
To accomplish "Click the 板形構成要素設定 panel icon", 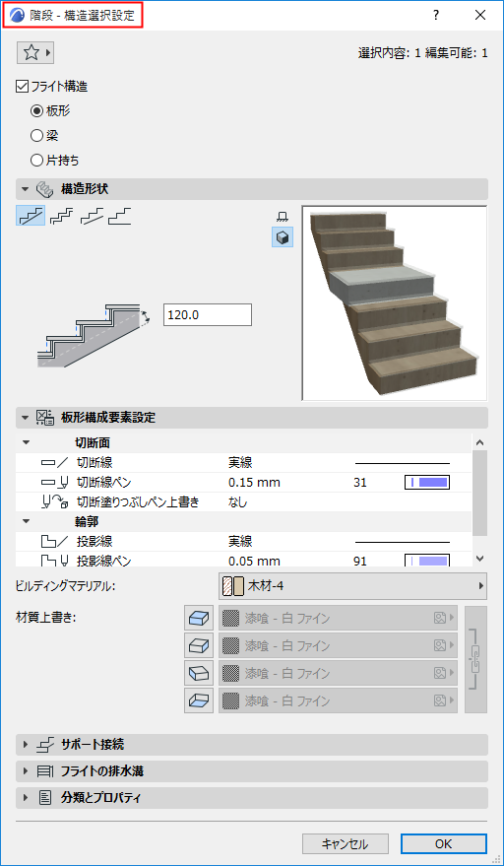I will click(x=44, y=418).
